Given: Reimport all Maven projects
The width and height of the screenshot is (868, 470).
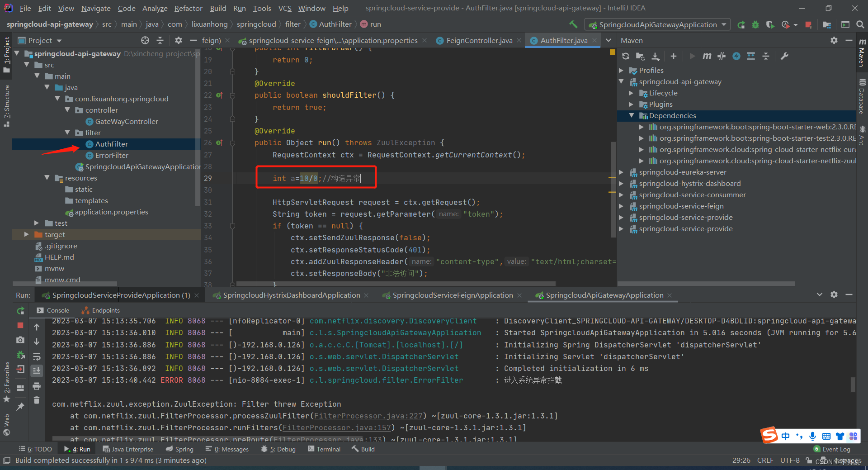Looking at the screenshot, I should [626, 56].
